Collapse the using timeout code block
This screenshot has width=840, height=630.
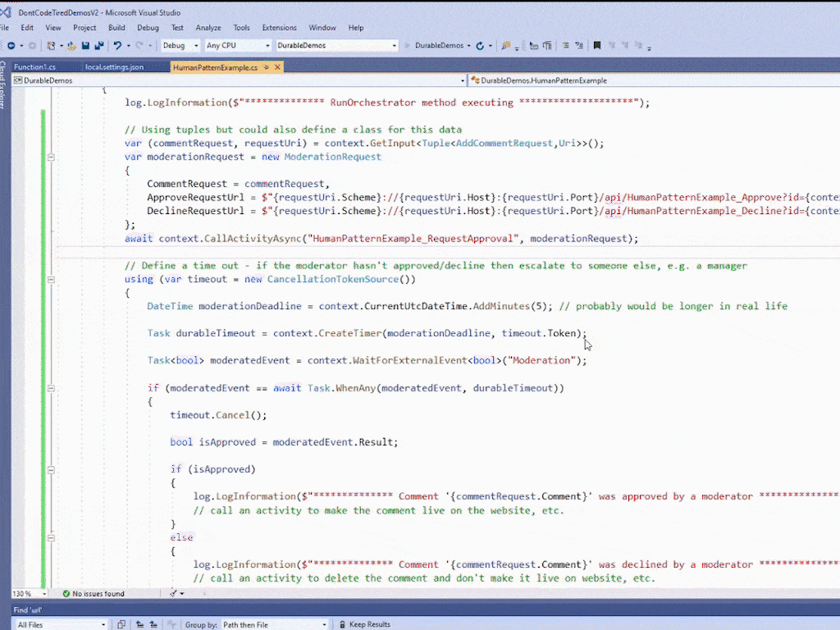click(x=51, y=279)
